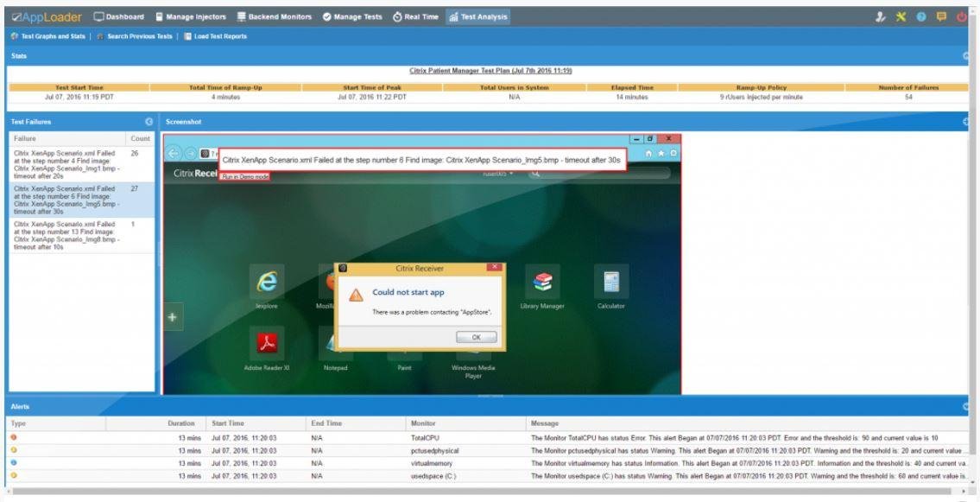Image resolution: width=980 pixels, height=502 pixels.
Task: Click the Library Manager books icon
Action: pos(542,282)
